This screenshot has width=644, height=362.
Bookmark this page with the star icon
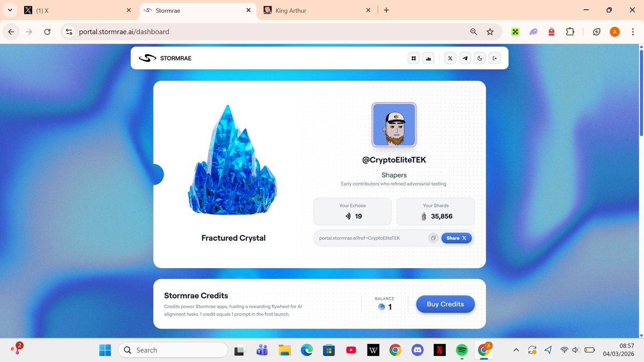(490, 32)
